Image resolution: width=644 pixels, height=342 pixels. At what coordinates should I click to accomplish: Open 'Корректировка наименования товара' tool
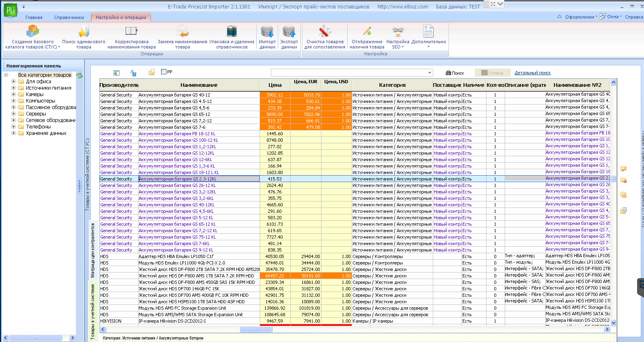(x=132, y=37)
